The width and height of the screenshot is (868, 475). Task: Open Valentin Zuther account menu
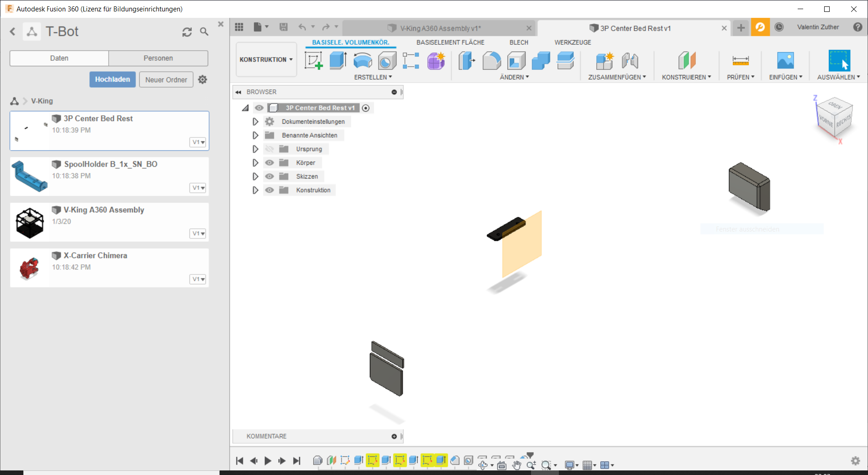coord(818,27)
